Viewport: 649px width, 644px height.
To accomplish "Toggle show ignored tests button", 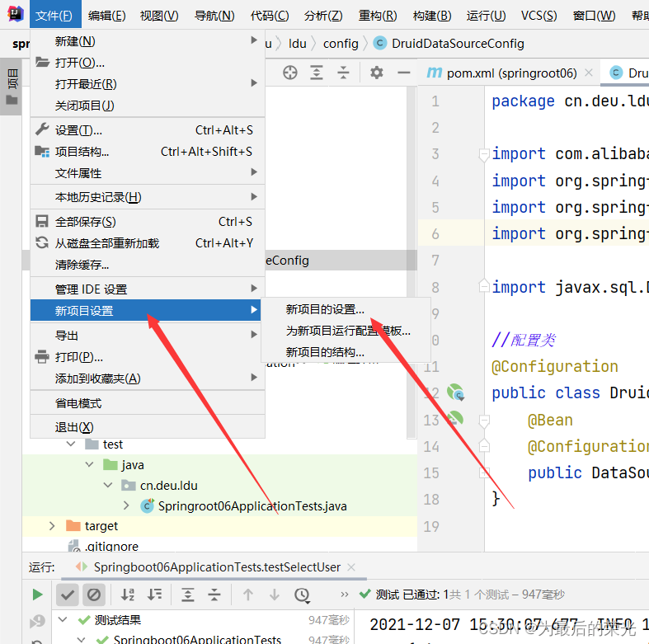I will [x=93, y=595].
